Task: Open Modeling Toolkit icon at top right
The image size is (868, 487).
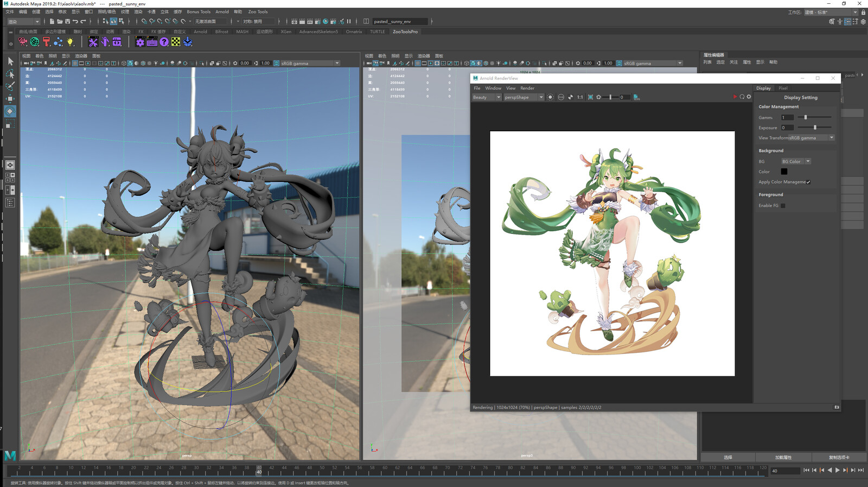Action: point(832,22)
